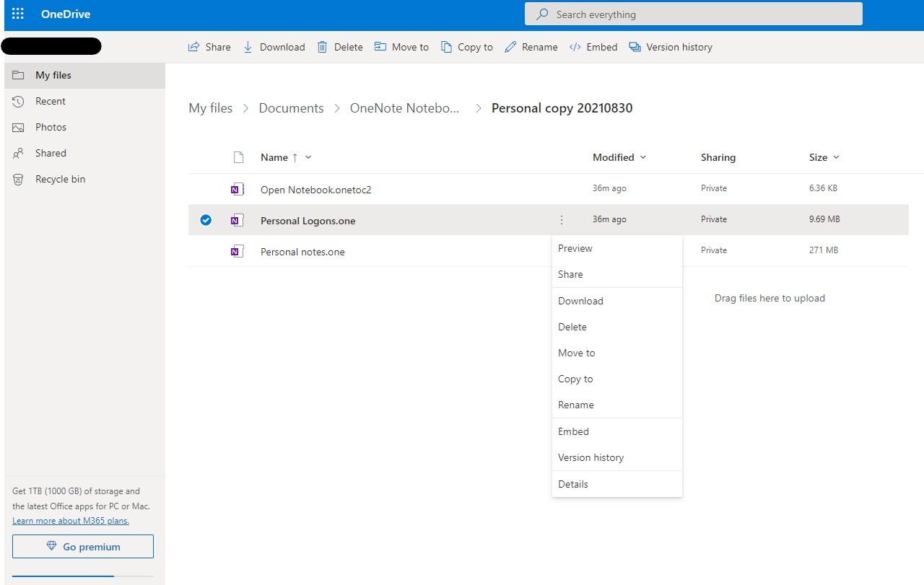Click the OneNote icon for Personal notes.one

pos(237,252)
